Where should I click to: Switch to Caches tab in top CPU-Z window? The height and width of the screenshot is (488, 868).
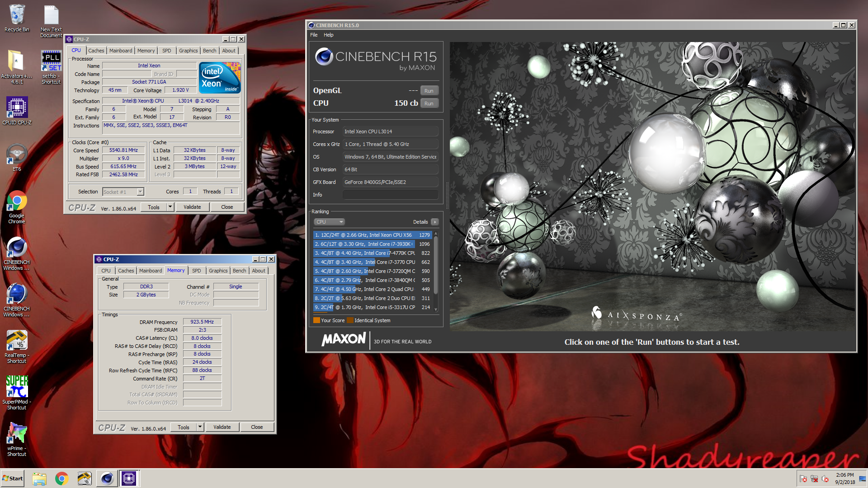[96, 51]
